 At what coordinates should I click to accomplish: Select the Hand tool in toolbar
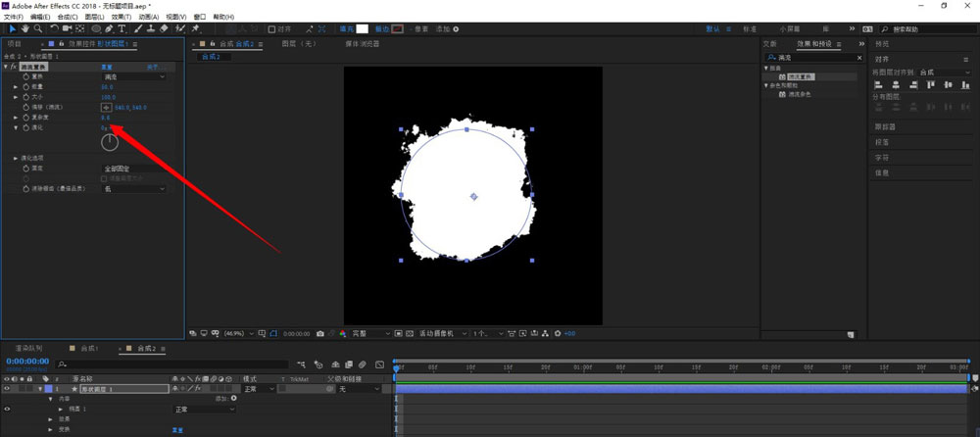point(24,28)
